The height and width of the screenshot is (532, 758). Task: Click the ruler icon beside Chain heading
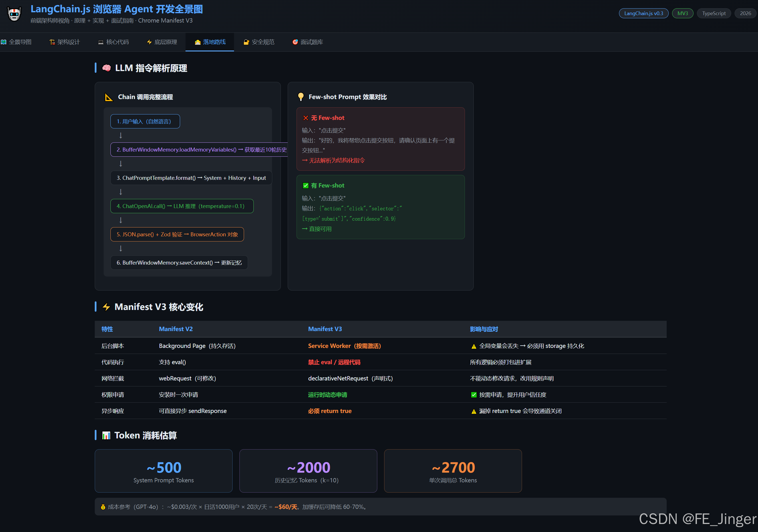click(x=109, y=97)
